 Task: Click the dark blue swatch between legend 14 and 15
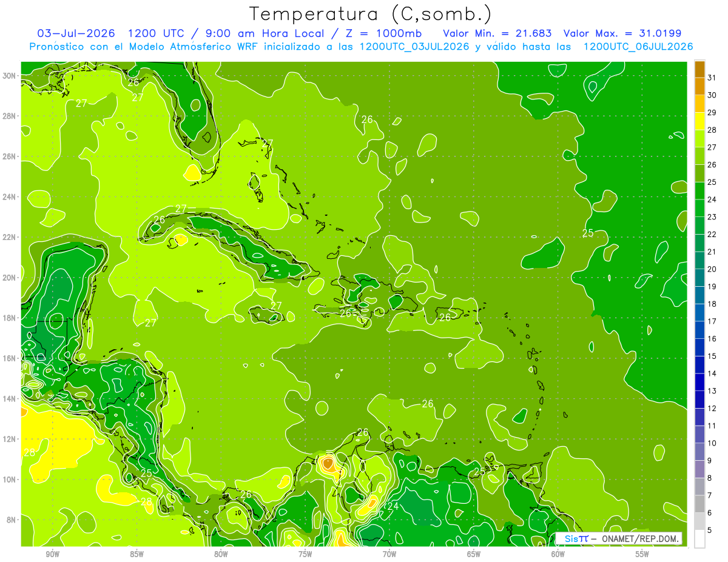[x=699, y=365]
